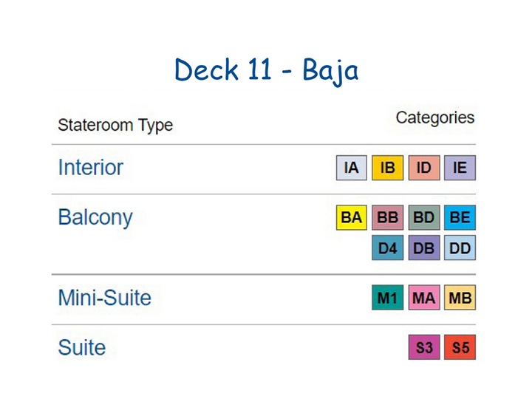
Task: Choose the light blue DD category
Action: 460,248
